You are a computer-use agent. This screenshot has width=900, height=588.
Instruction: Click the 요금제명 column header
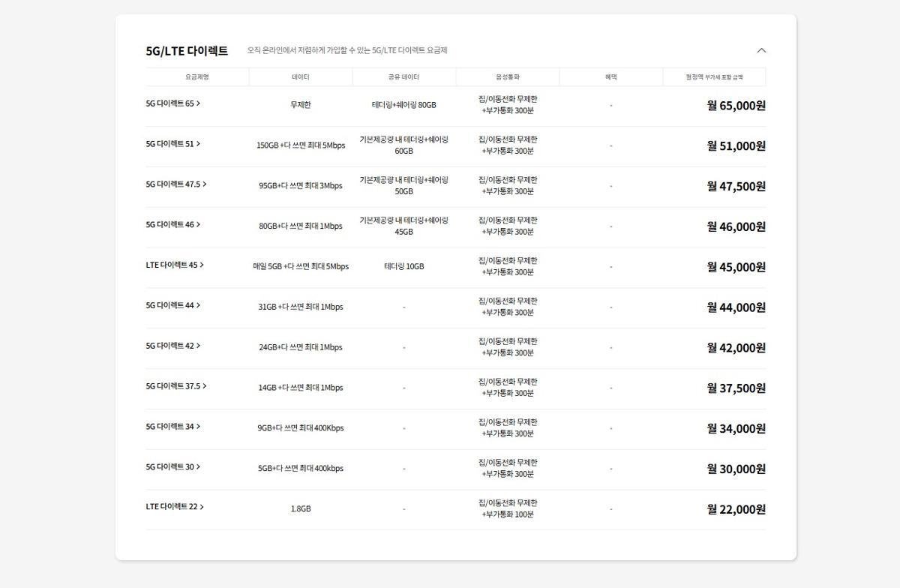pos(197,77)
